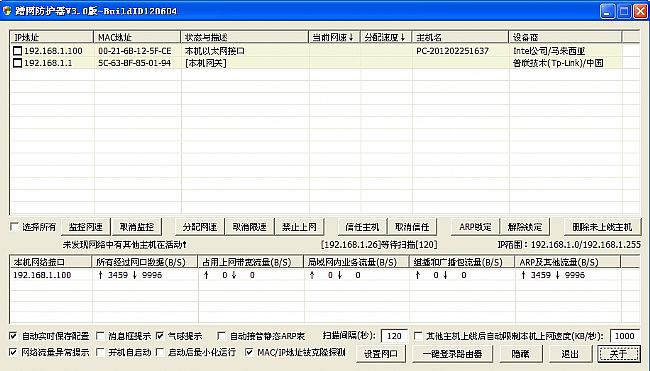Click the 监控网速 button
The width and height of the screenshot is (650, 371).
click(86, 227)
